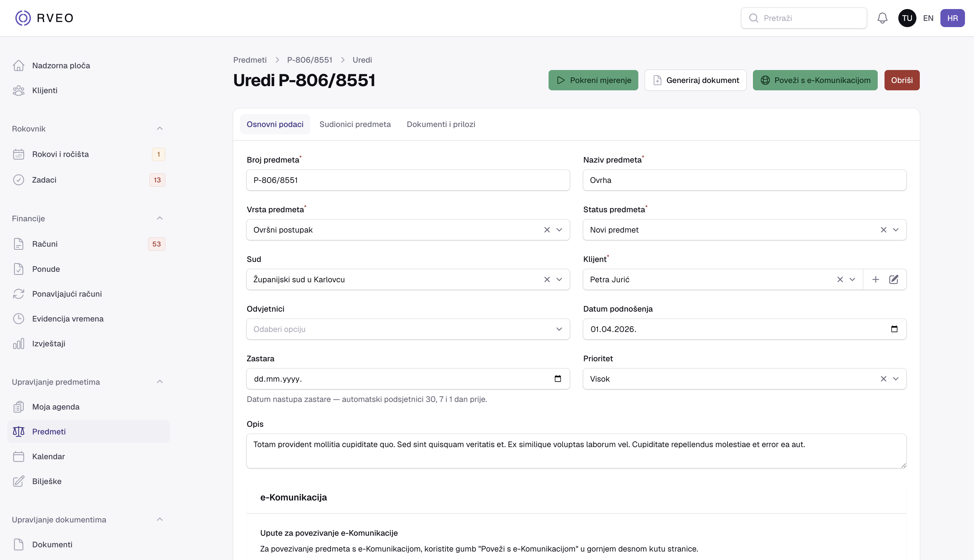Open Rokovi i ročišta page
974x560 pixels.
point(88,154)
